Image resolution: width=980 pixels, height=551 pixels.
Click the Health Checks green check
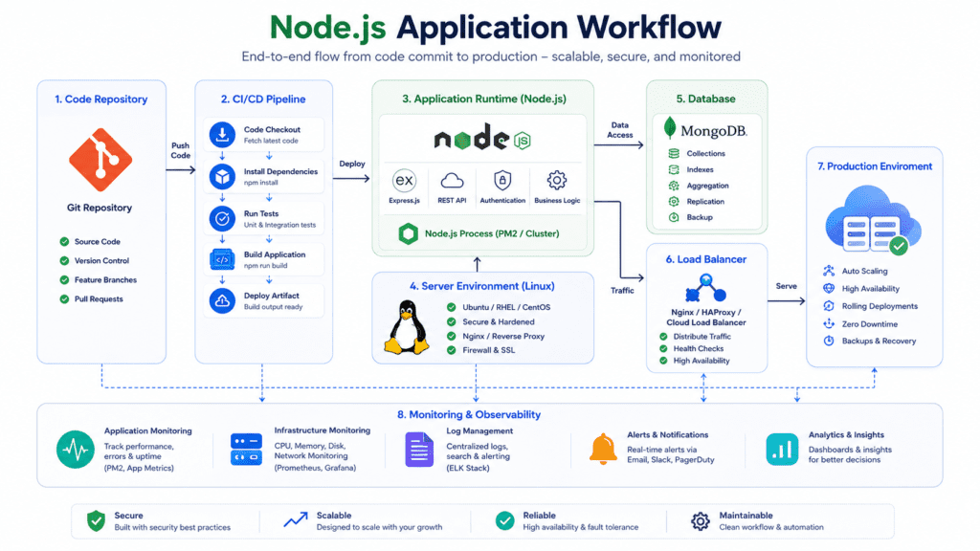pos(664,348)
